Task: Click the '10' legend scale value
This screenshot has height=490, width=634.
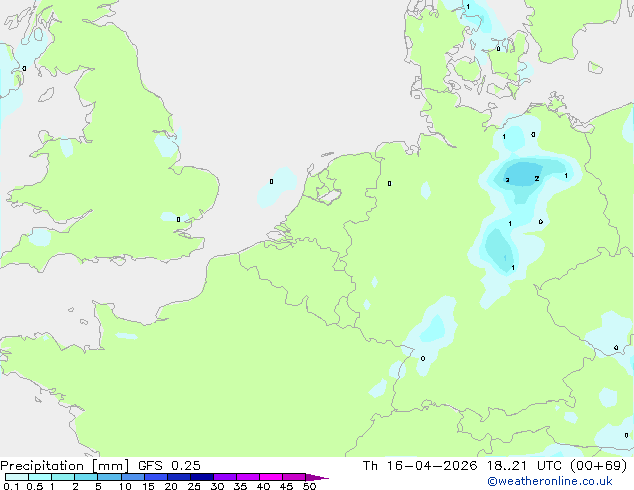Action: pos(125,486)
